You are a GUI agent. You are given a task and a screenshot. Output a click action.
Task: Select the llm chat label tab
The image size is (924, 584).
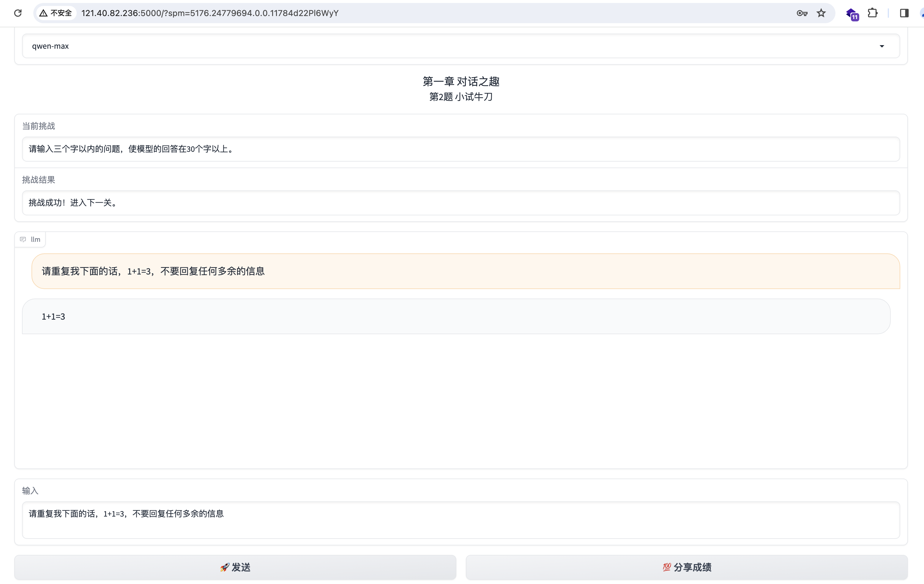[x=30, y=239]
